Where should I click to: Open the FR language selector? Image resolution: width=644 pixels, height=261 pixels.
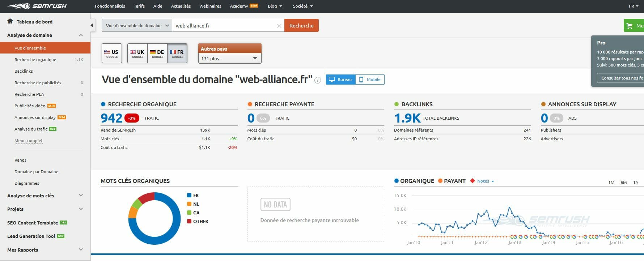pos(633,6)
